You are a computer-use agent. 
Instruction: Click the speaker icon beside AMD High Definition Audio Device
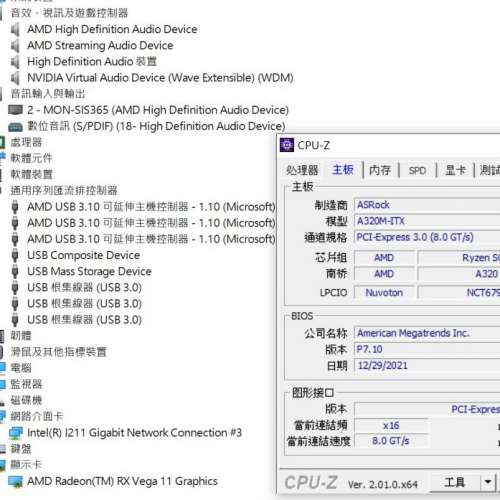15,29
